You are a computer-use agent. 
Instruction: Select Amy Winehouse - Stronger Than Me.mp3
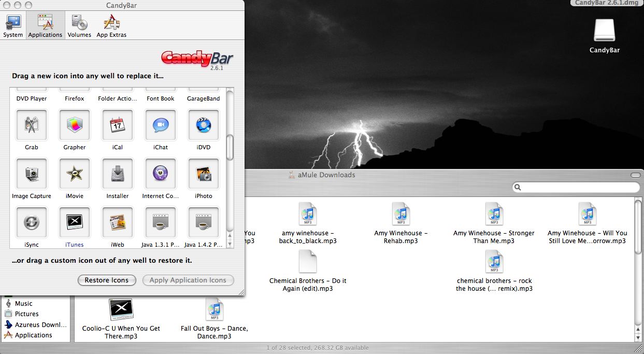494,223
